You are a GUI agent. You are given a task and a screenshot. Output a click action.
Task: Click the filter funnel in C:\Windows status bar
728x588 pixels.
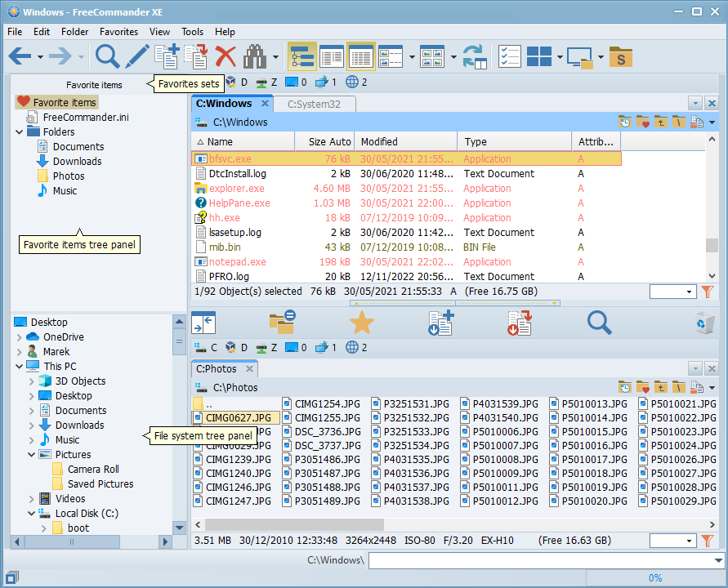click(707, 292)
